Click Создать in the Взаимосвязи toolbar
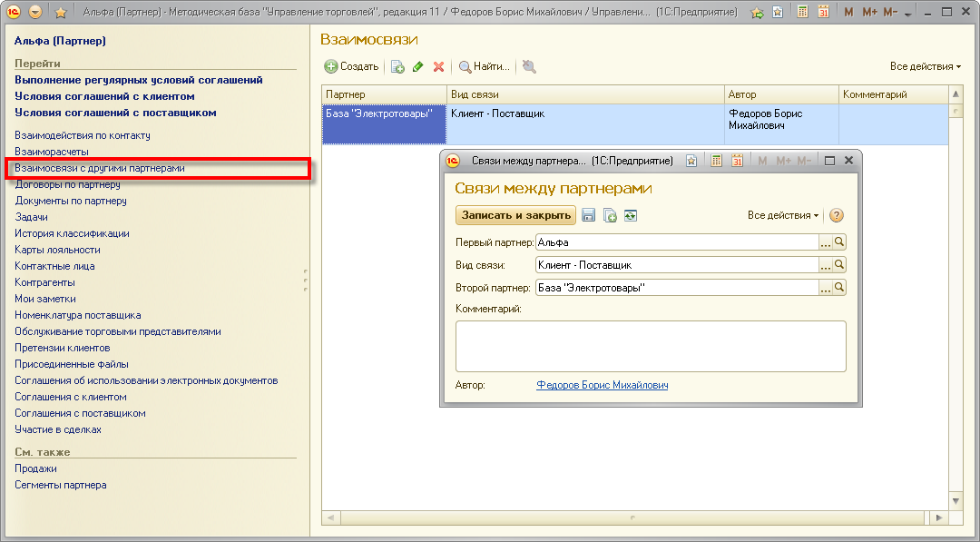Viewport: 980px width, 542px height. pyautogui.click(x=351, y=66)
